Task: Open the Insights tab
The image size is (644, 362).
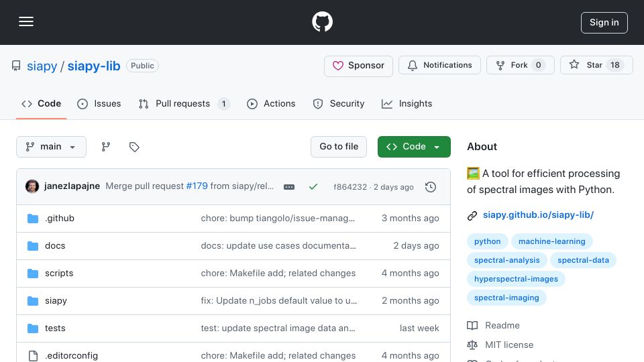Action: (407, 104)
